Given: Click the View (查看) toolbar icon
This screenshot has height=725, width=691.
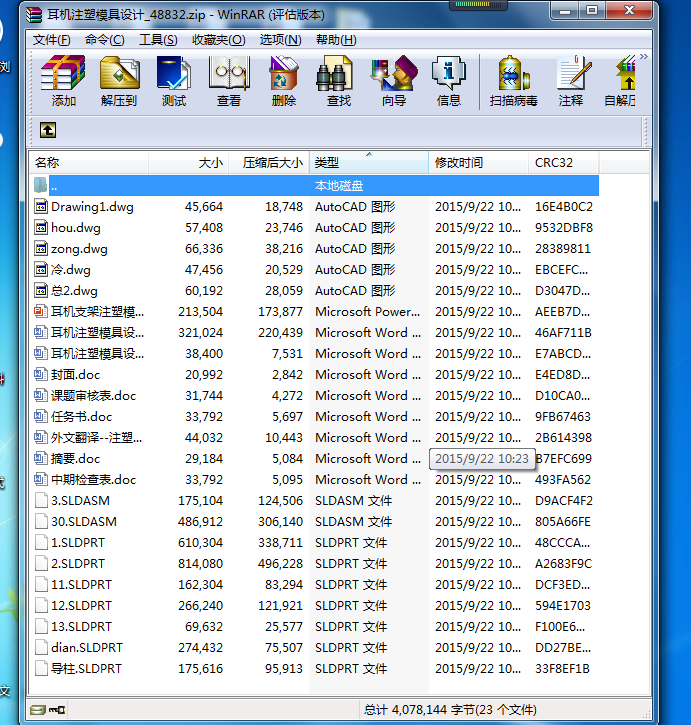Looking at the screenshot, I should click(x=229, y=73).
